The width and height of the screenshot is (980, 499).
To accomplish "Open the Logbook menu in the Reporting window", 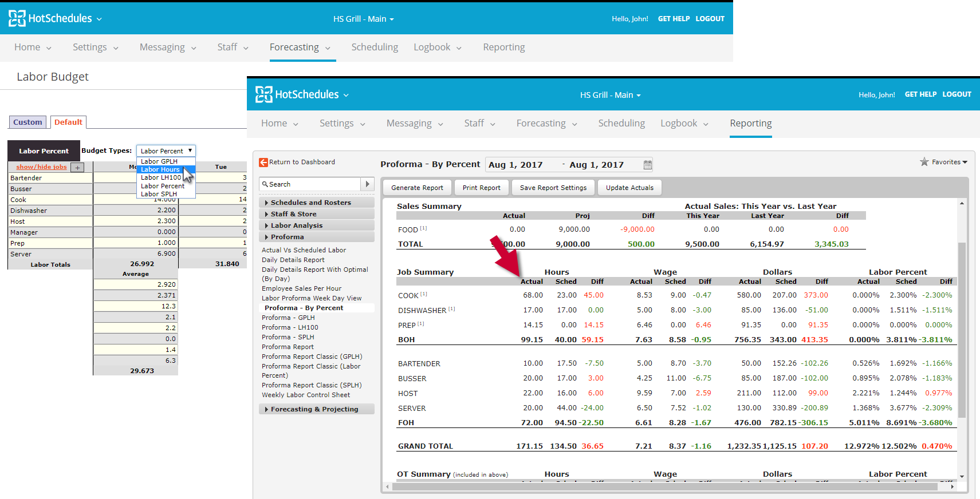I will (684, 123).
